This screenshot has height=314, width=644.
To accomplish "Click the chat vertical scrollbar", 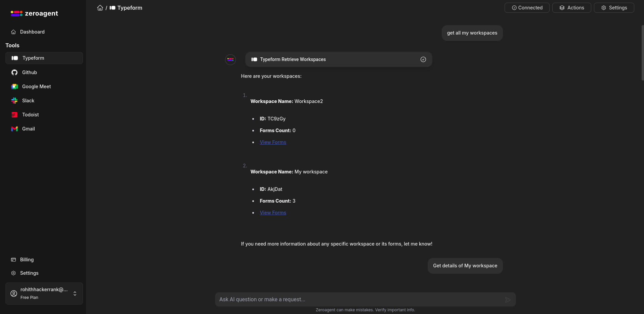I will click(x=642, y=53).
